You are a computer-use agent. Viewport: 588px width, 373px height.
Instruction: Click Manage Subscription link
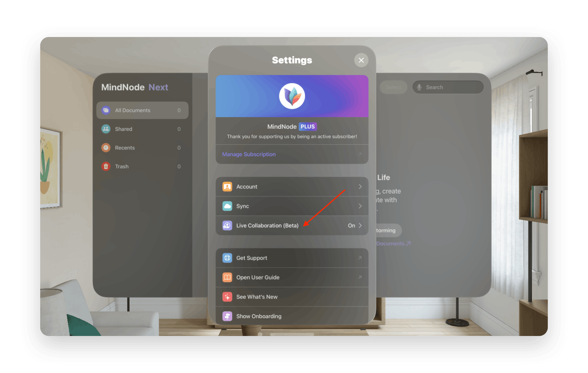249,153
